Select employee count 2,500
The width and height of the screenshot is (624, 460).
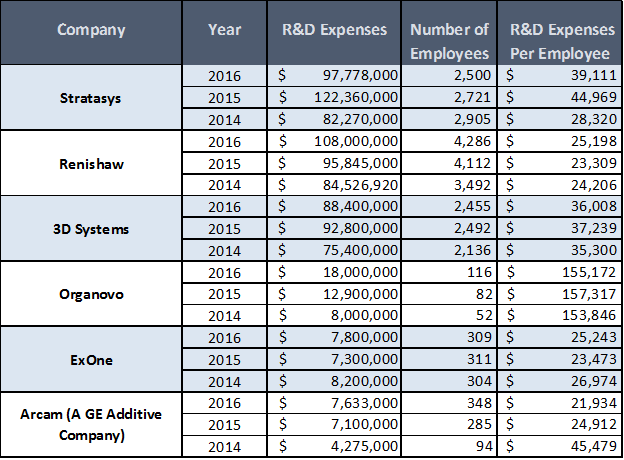point(449,75)
